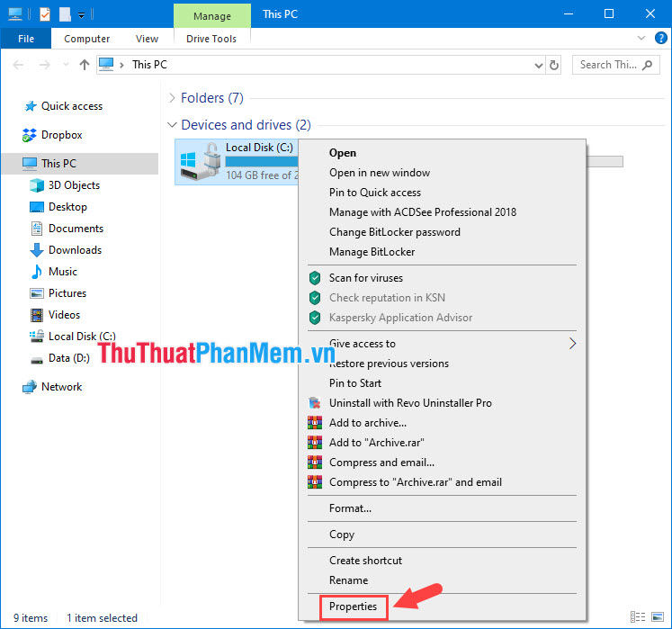Open the Drive Tools tab

coord(211,39)
